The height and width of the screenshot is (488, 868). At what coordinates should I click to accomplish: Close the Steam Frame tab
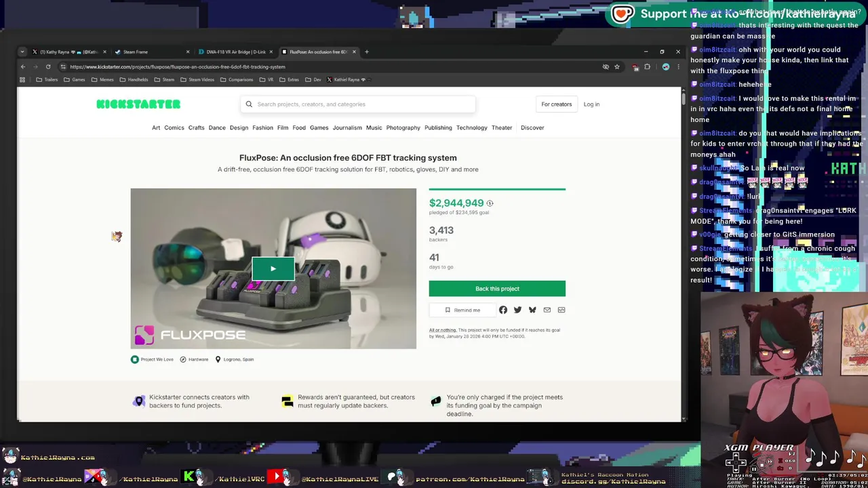188,52
